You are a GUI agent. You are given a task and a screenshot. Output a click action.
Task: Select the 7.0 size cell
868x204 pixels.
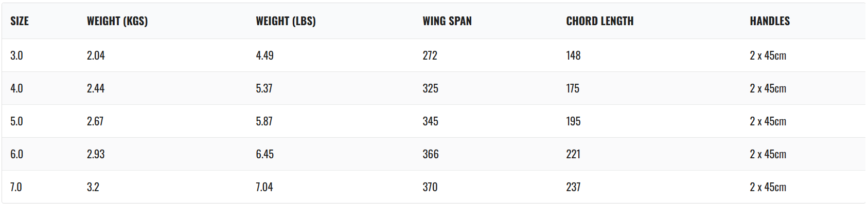[x=16, y=187]
